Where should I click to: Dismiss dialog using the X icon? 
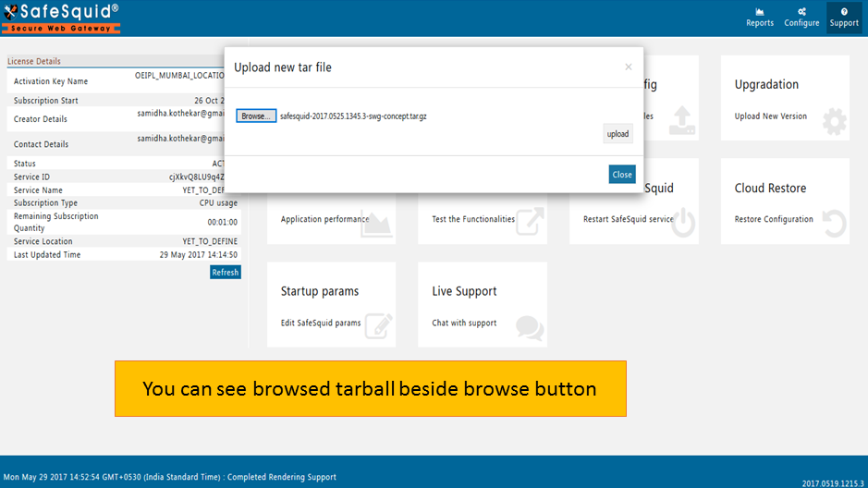(x=629, y=67)
